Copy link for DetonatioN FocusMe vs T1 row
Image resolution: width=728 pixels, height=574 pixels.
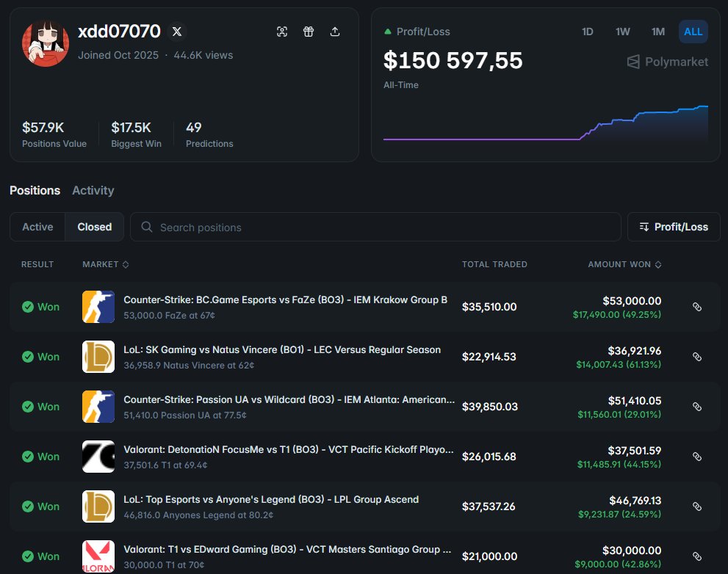(697, 457)
